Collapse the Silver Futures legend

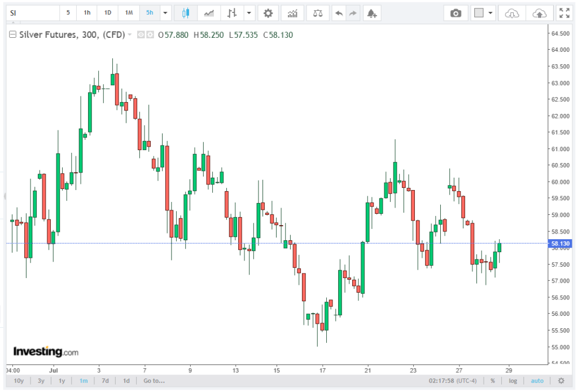(12, 34)
